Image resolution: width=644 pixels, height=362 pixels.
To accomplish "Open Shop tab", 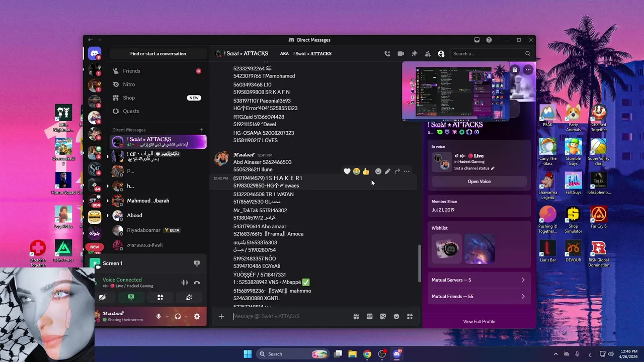I will pos(157,98).
